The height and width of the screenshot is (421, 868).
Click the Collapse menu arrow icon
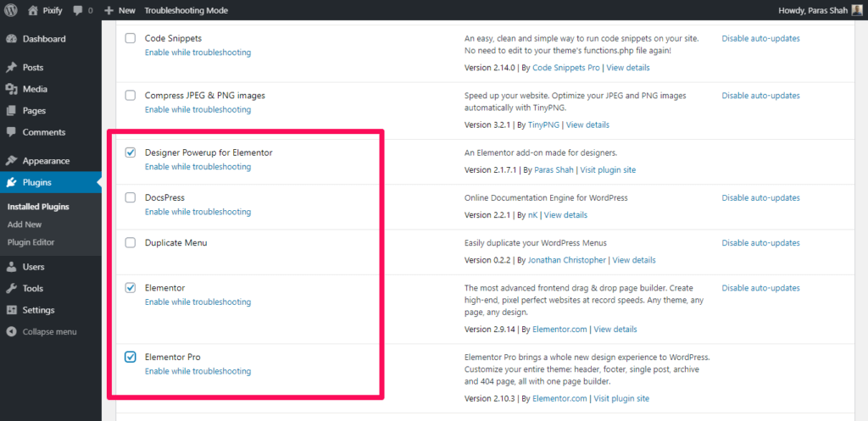(11, 332)
